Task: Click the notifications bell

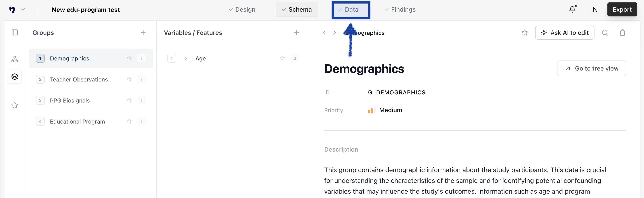Action: [572, 9]
